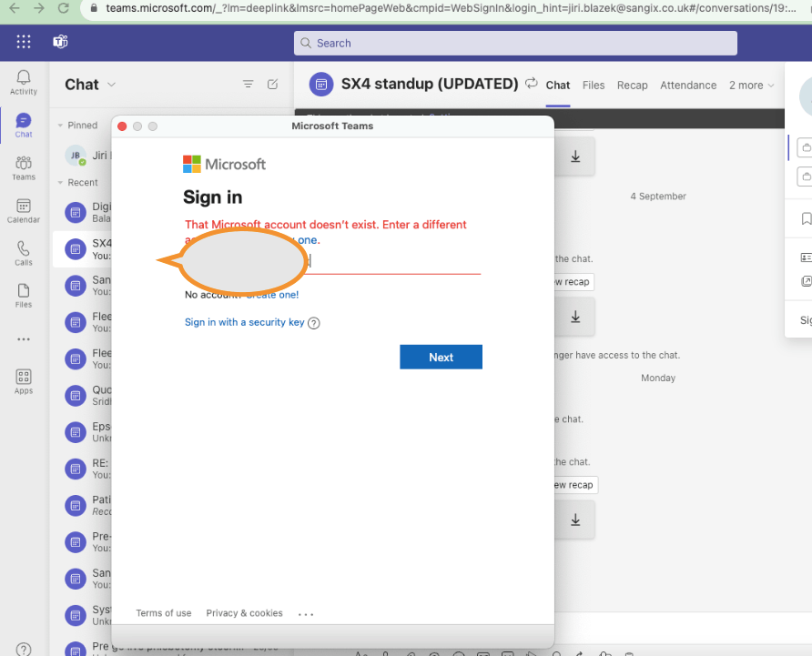Open more options ellipsis in sign-in footer
This screenshot has width=812, height=656.
tap(306, 614)
